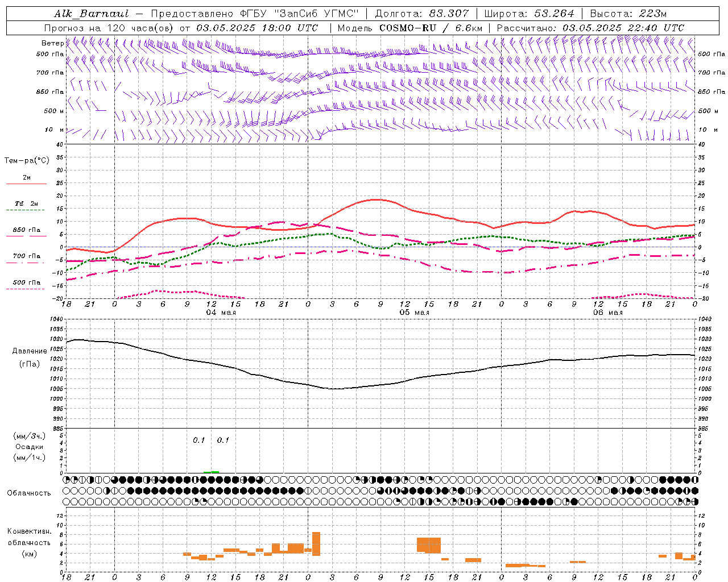This screenshot has width=728, height=582.
Task: Click the 985 label on the right pressure axis
Action: pyautogui.click(x=704, y=429)
